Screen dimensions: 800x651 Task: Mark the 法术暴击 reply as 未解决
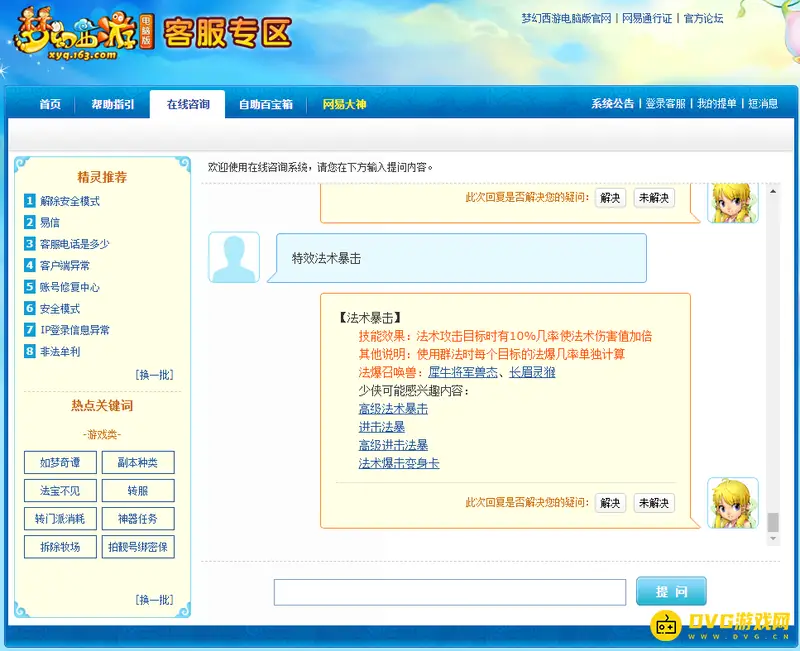(x=654, y=503)
